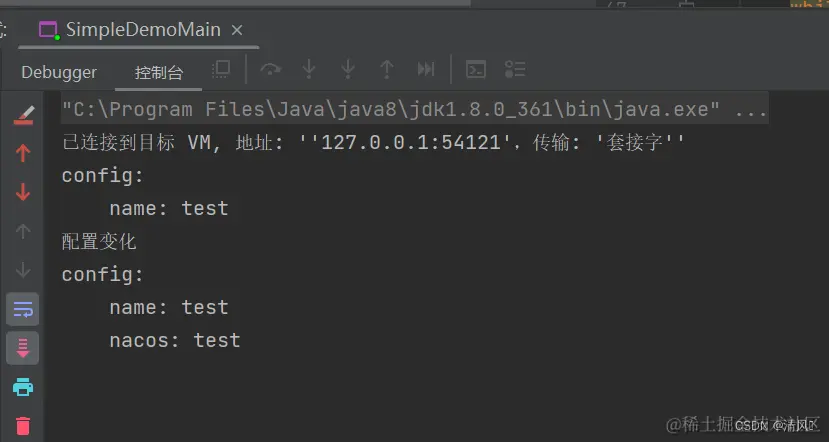Click the Show Execution Point icon
Viewport: 829px width, 442px height.
221,69
